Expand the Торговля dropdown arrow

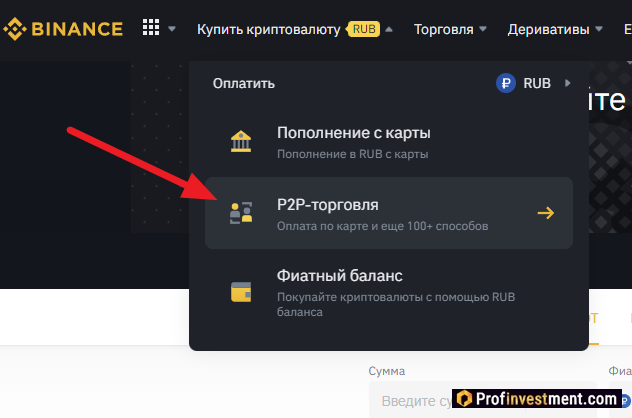(483, 29)
